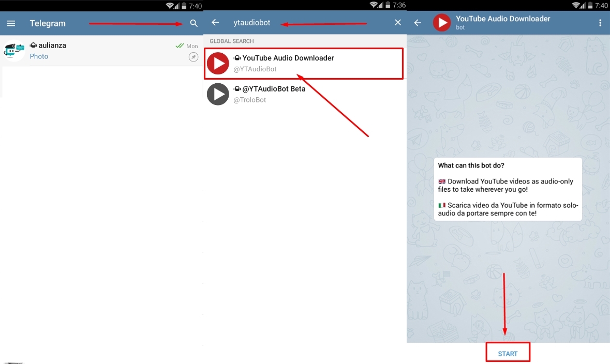Click the ytaudiobot search input field
The height and width of the screenshot is (364, 610).
[251, 23]
